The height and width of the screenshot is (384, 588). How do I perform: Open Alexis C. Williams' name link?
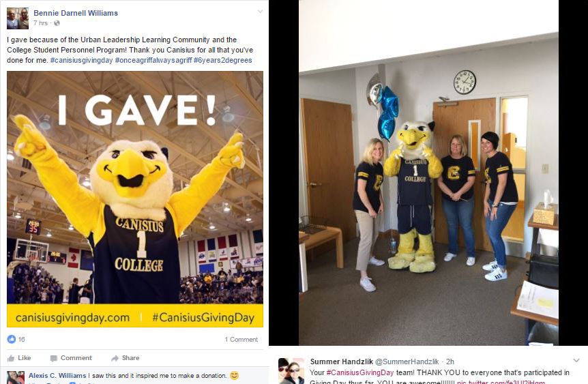[x=57, y=375]
